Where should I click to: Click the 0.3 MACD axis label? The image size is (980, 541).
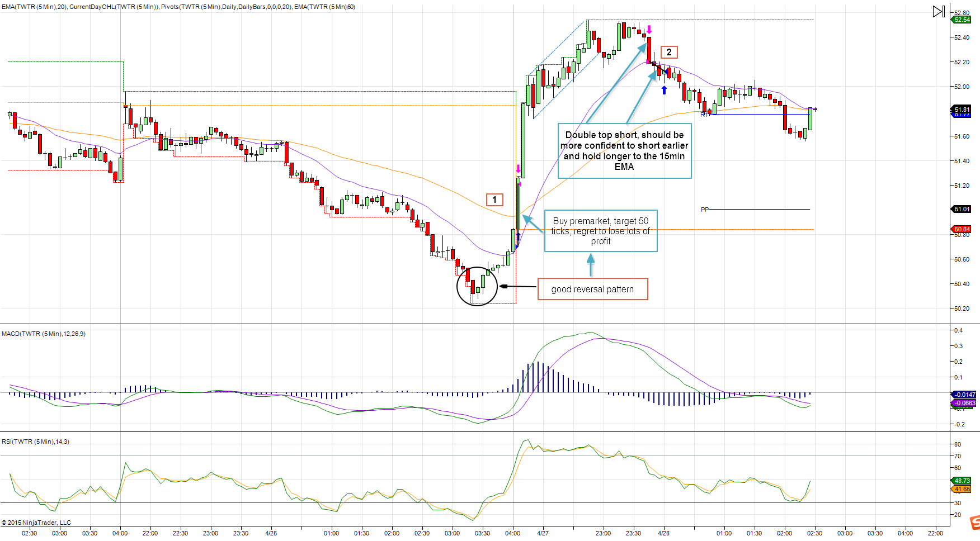click(x=959, y=346)
